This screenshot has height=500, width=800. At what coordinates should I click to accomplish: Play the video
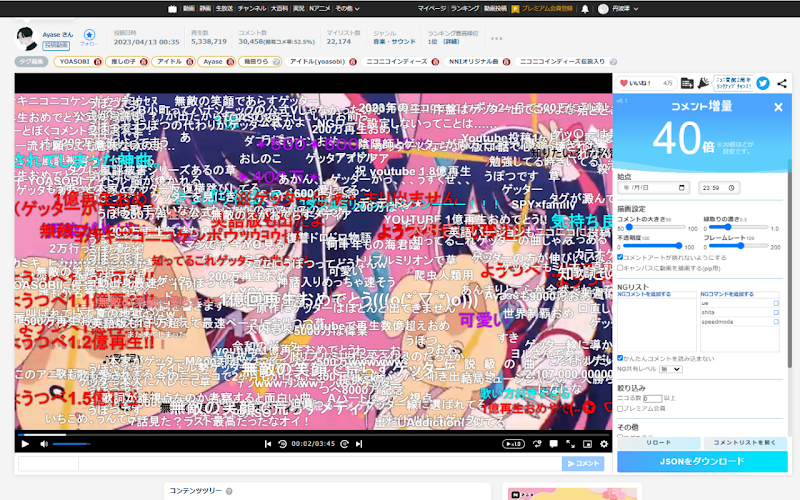(x=24, y=444)
